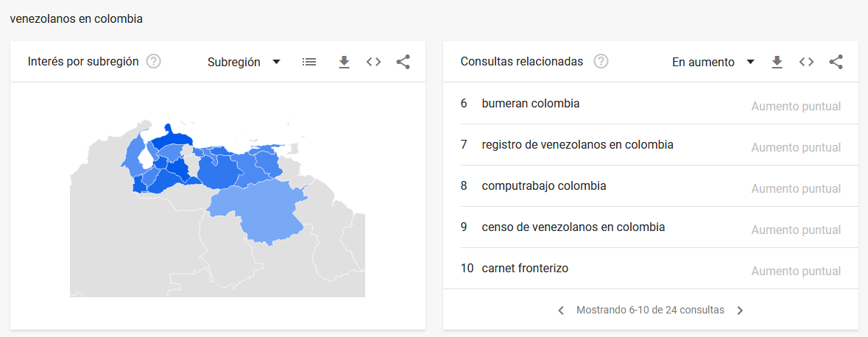Open the En aumento dropdown

(713, 62)
